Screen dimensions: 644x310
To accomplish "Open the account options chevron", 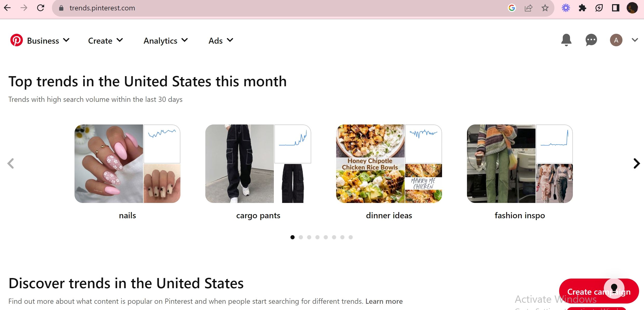I will 635,40.
